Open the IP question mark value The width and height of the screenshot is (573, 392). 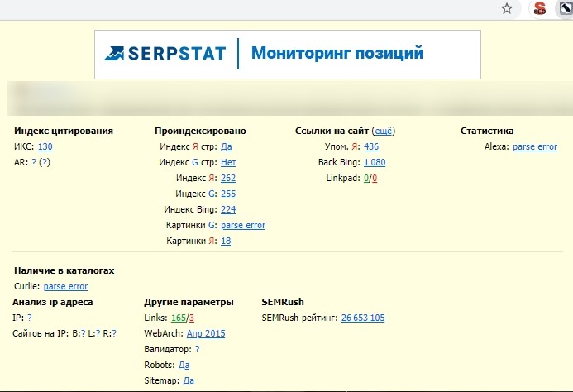pos(30,318)
